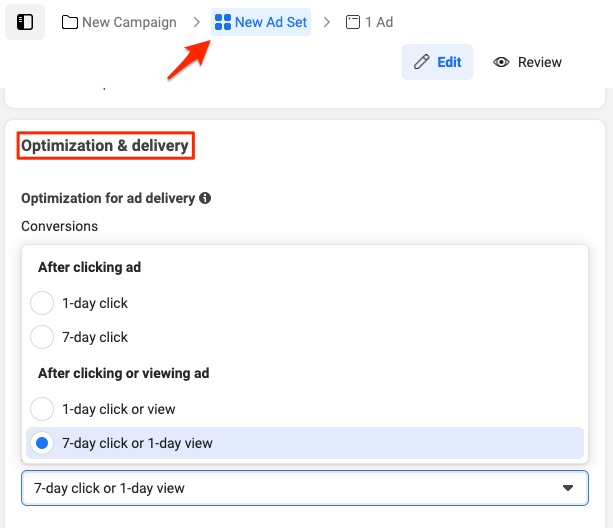Click the 1 Ad window icon
Screen dimensions: 613x528
[353, 22]
